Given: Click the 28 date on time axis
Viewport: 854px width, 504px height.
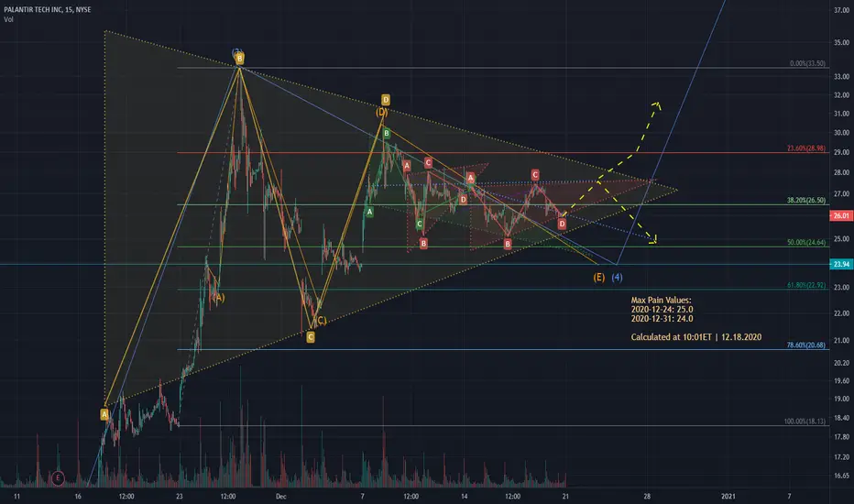Looking at the screenshot, I should (647, 497).
